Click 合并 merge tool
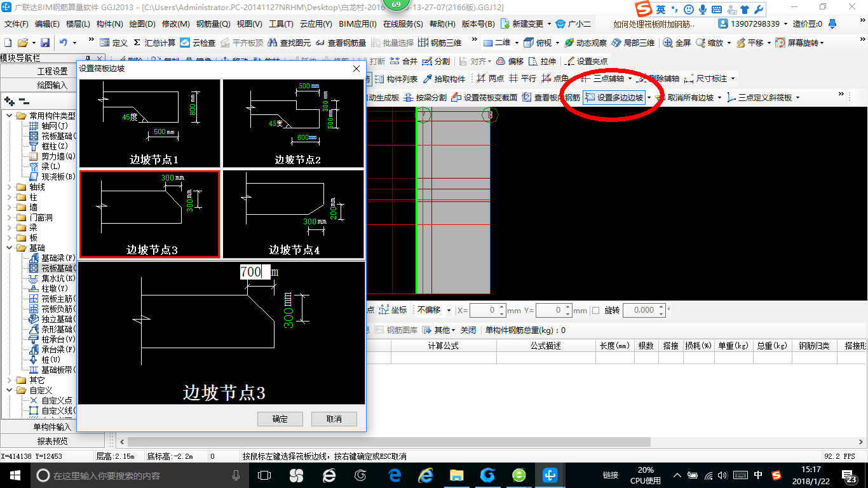Screen dimensions: 868x488 click(403, 61)
